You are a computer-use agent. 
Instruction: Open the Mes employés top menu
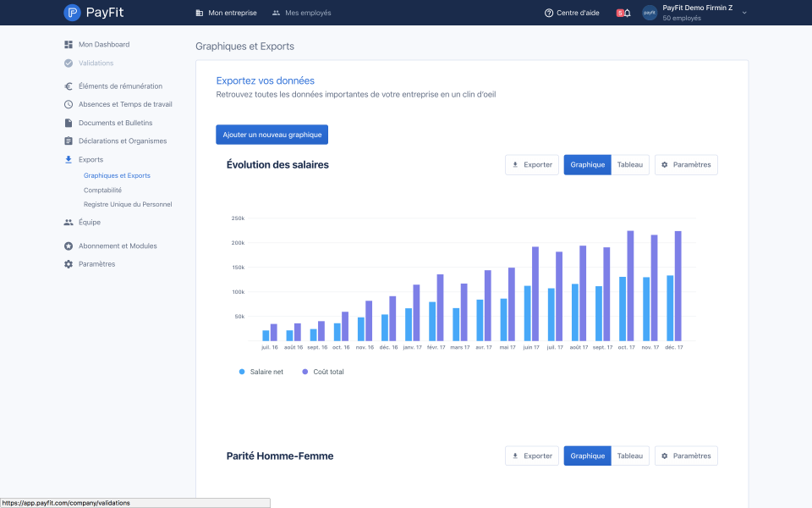[301, 13]
